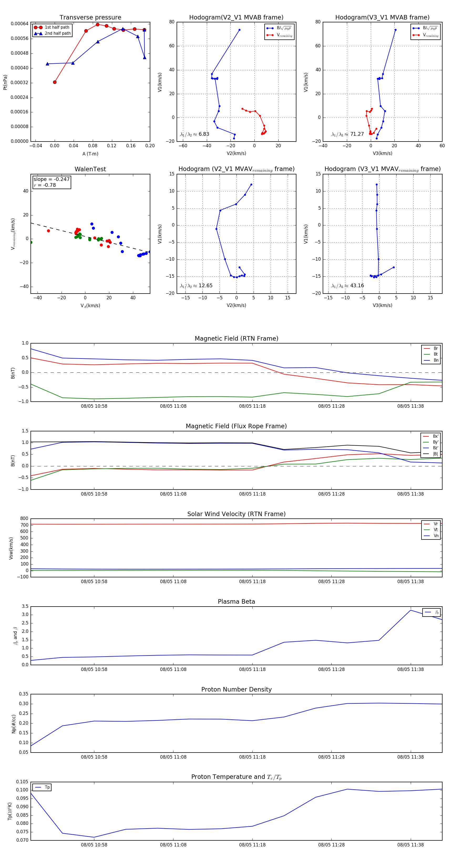
Task: Click the top blue point in V2_V1 MVAB hodogram
Action: pos(239,30)
